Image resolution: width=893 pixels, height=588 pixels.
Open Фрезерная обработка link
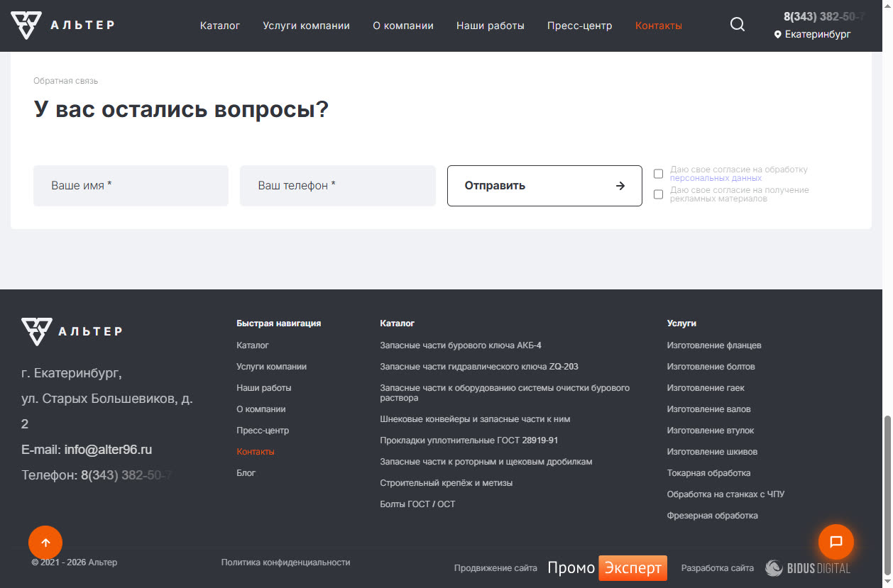click(712, 516)
